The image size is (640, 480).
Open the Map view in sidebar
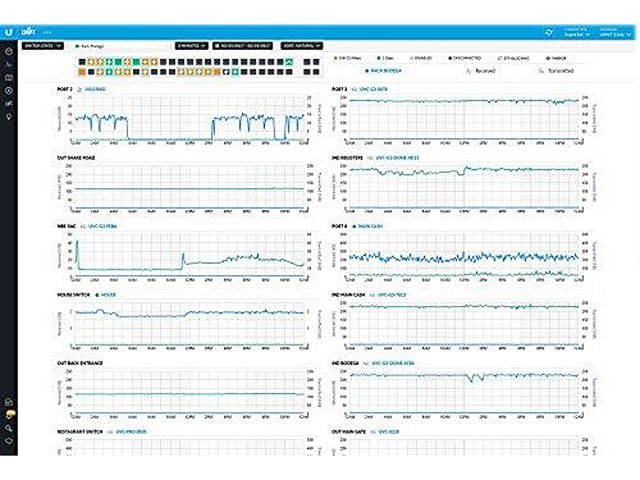pyautogui.click(x=9, y=77)
